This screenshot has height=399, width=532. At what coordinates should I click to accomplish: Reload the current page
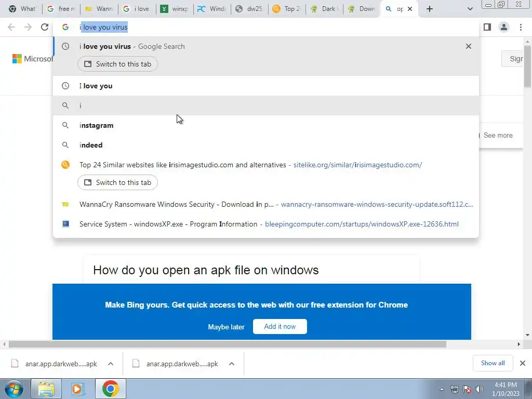[x=45, y=27]
